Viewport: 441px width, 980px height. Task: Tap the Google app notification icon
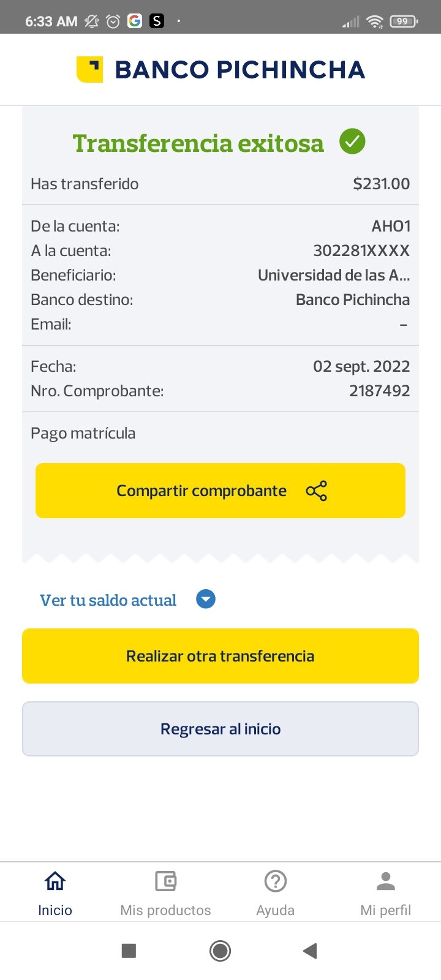(x=135, y=21)
